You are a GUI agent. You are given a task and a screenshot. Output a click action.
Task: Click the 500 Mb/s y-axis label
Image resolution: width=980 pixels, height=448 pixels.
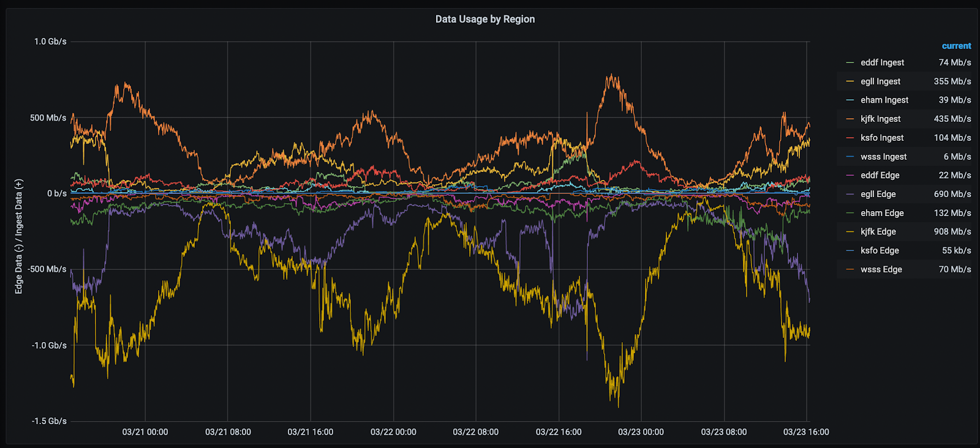click(x=48, y=118)
